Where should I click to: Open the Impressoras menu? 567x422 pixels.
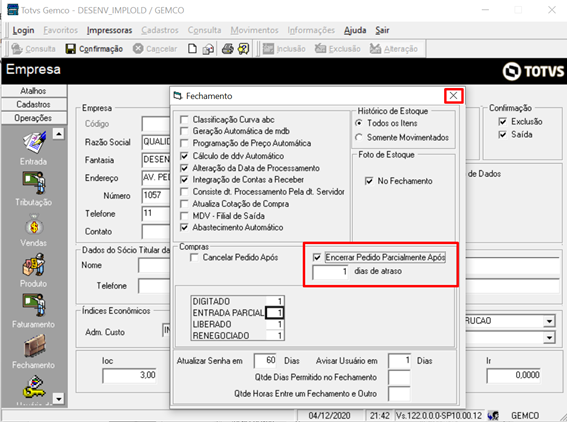coord(109,30)
